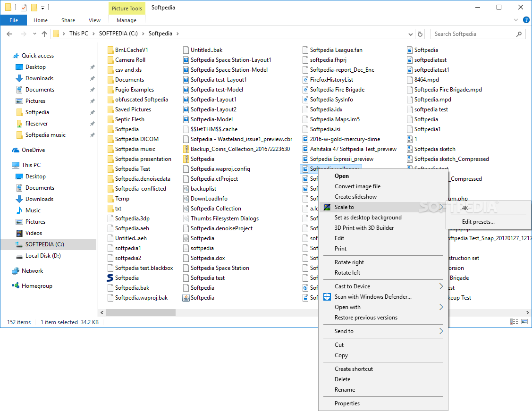
Task: Expand the ribbon chevron
Action: (515, 20)
